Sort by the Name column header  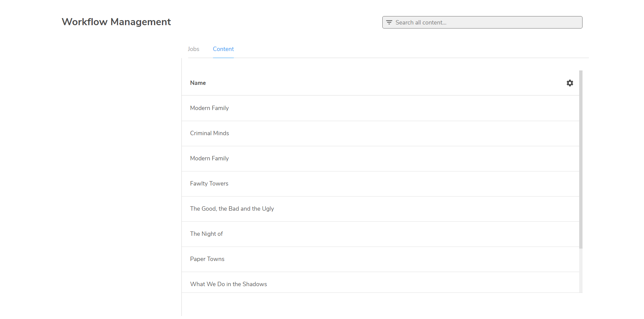pos(198,83)
